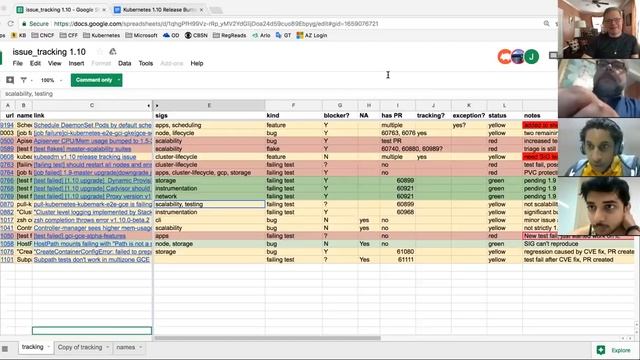Open Subpath tests don't work link

pos(92,260)
